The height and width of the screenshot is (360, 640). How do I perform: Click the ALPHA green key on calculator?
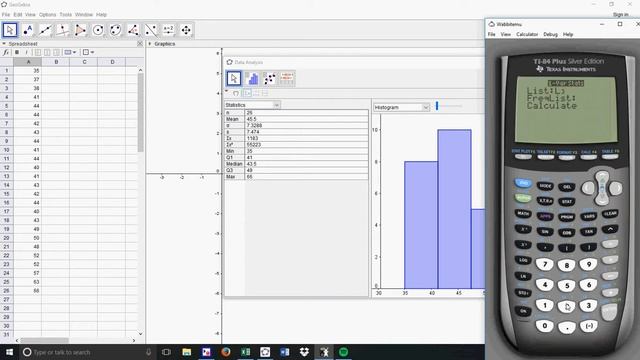click(x=523, y=198)
